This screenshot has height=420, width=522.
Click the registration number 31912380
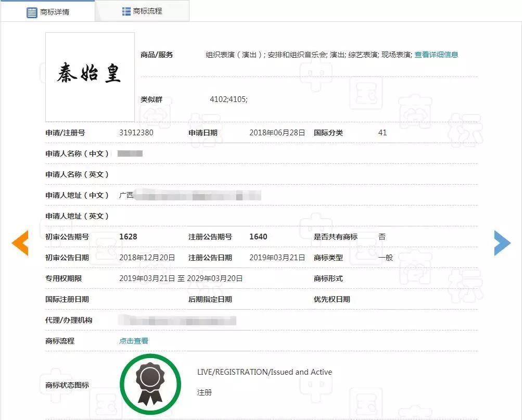[x=136, y=133]
